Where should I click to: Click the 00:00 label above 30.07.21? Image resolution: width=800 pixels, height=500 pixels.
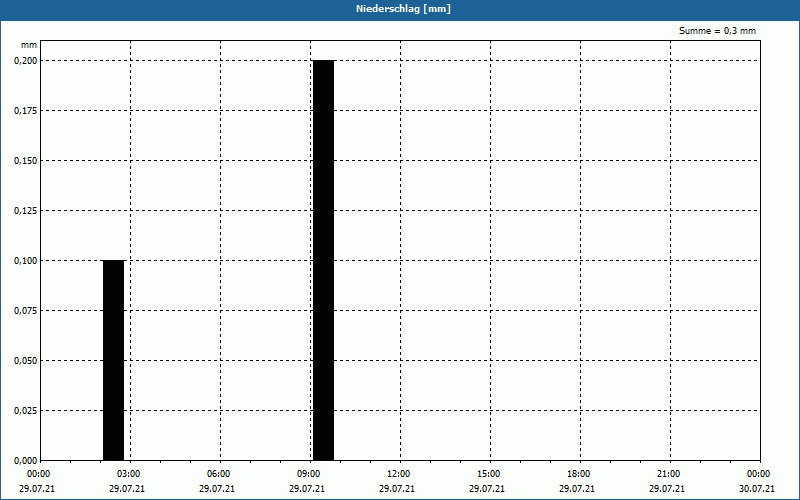[759, 474]
